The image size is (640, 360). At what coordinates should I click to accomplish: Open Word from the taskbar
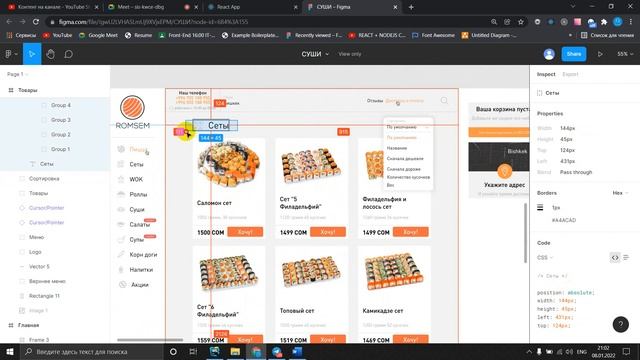coord(298,351)
